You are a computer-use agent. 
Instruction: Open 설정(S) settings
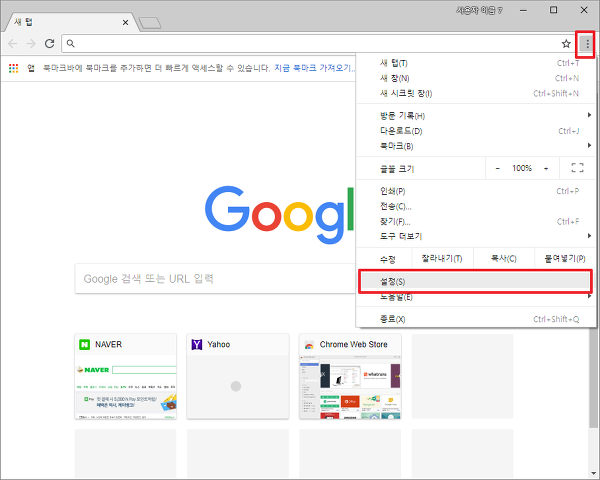pos(476,281)
